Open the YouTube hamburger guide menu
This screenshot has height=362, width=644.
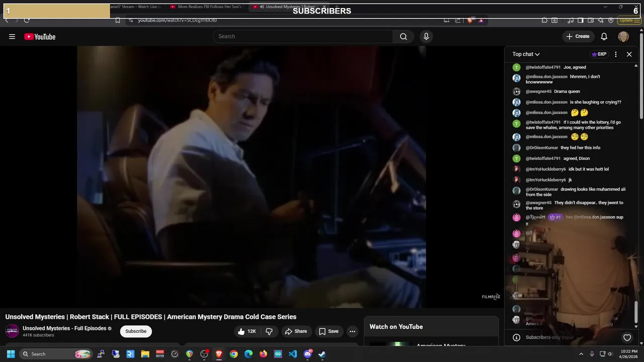12,37
